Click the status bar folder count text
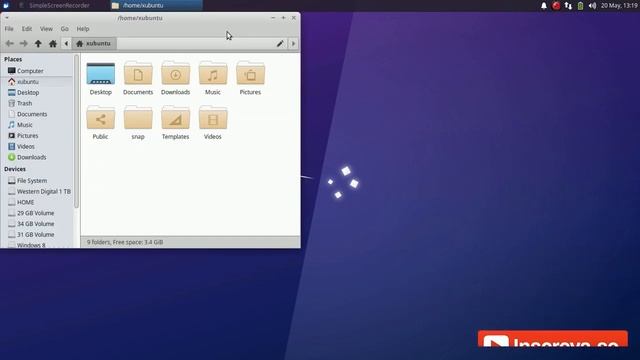 (124, 242)
